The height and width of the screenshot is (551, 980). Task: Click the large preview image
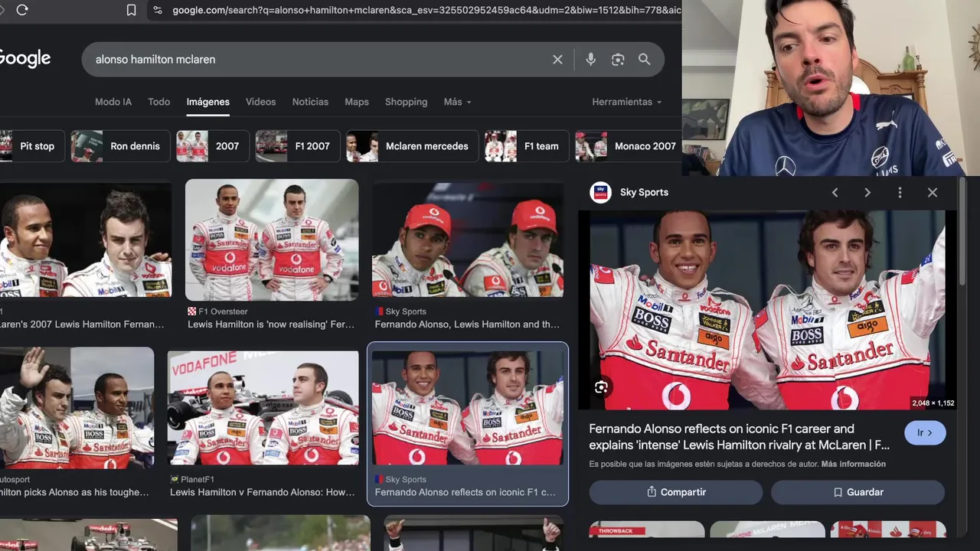766,310
